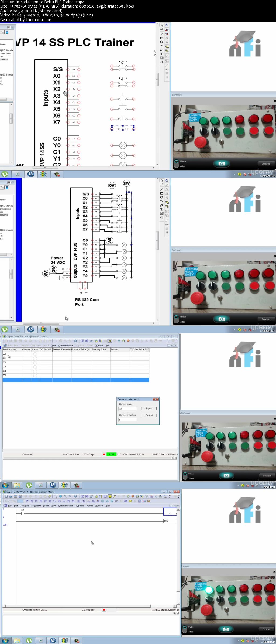Click Open folder icon in Ladder Diagram Mode toolbar
This screenshot has height=644, width=276.
pyautogui.click(x=11, y=496)
